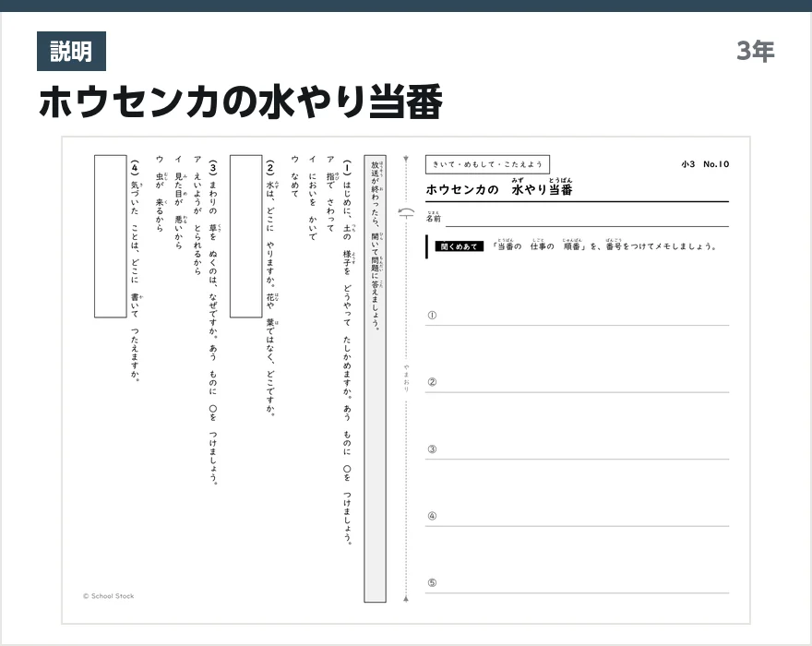Click the きいて・めもして・こたえよう box
The image size is (812, 646).
[x=487, y=164]
